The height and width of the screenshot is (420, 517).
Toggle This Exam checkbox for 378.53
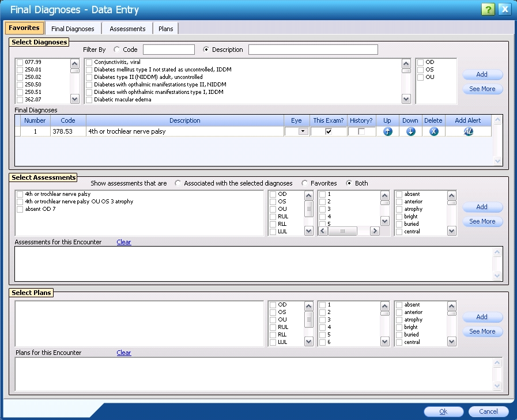pos(329,131)
